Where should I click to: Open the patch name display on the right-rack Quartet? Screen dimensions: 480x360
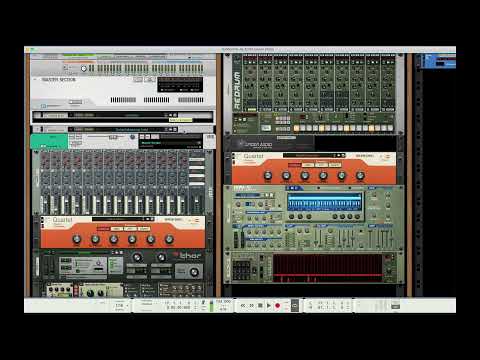[309, 155]
